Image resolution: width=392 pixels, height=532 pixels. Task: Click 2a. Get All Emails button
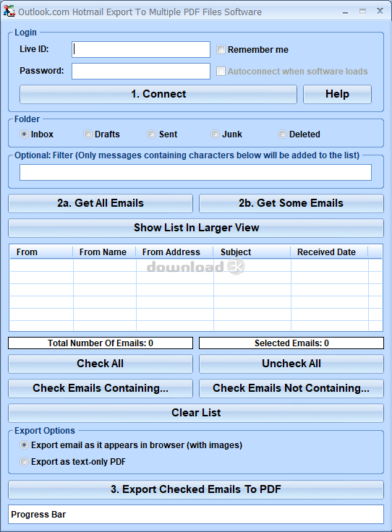pos(101,203)
